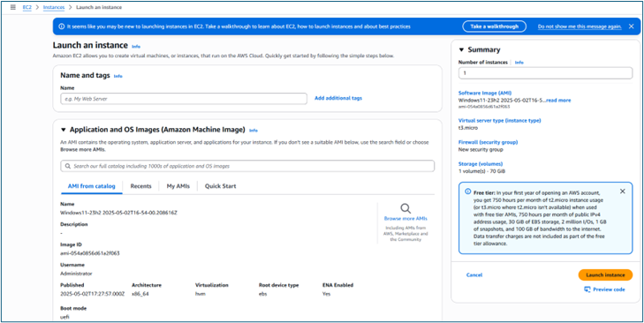Screen dimensions: 644x323
Task: Open the Info link beside Name and tags
Action: tap(117, 76)
